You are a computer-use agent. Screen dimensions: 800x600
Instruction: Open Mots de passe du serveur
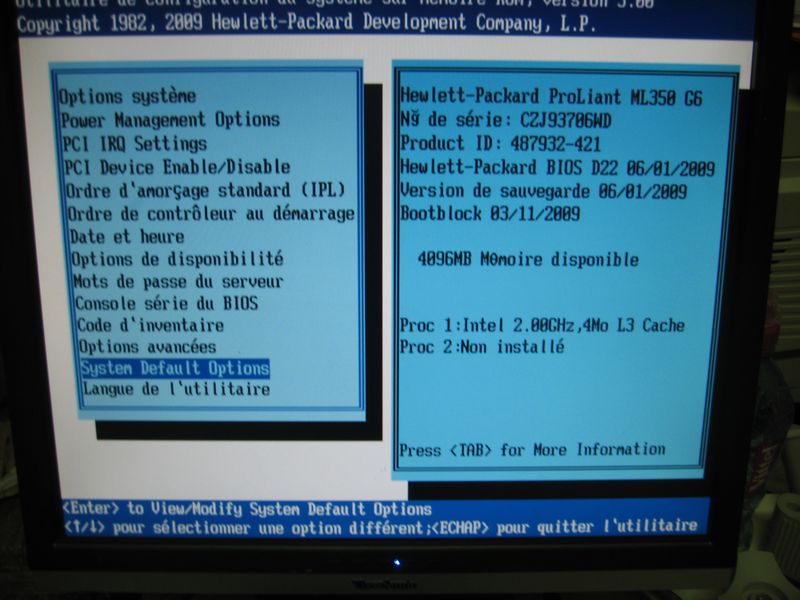(178, 281)
